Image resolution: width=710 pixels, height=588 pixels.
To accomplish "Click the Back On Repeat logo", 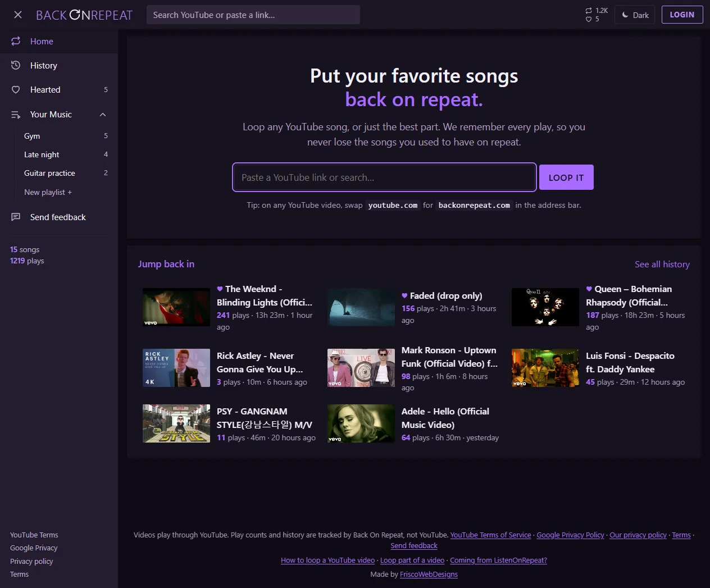I will pyautogui.click(x=84, y=15).
